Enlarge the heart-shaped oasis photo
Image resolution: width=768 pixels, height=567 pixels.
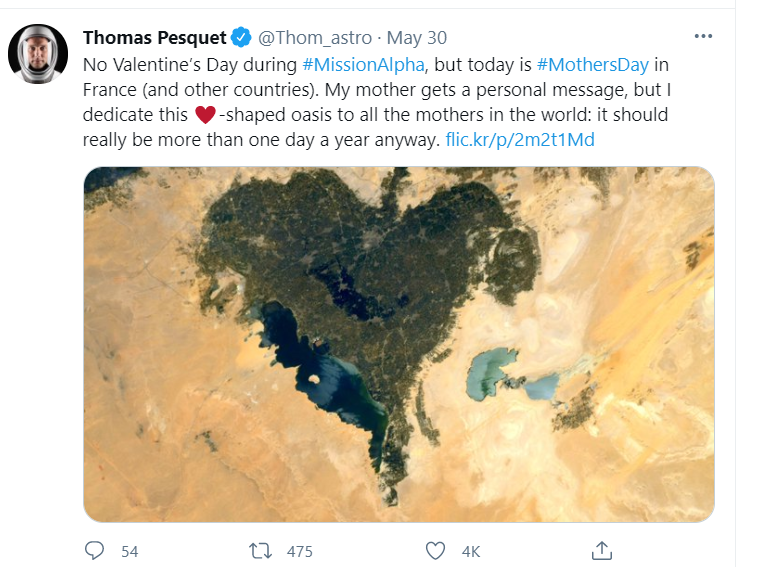pyautogui.click(x=398, y=344)
